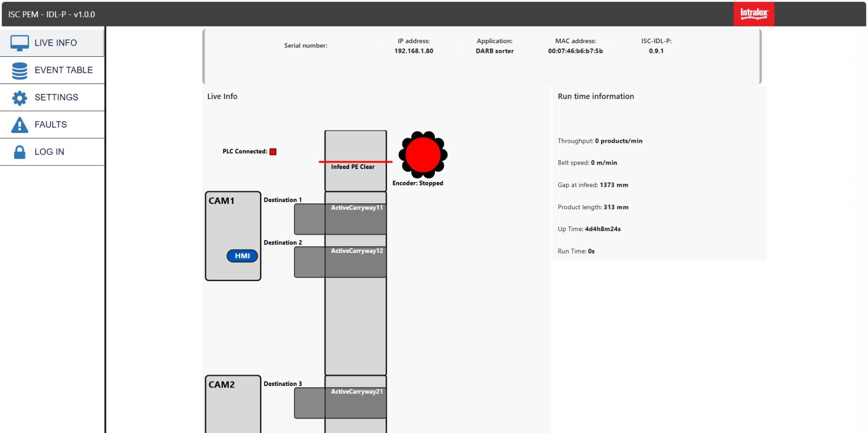The height and width of the screenshot is (433, 868).
Task: Click the Live Info panel heading
Action: pyautogui.click(x=222, y=96)
